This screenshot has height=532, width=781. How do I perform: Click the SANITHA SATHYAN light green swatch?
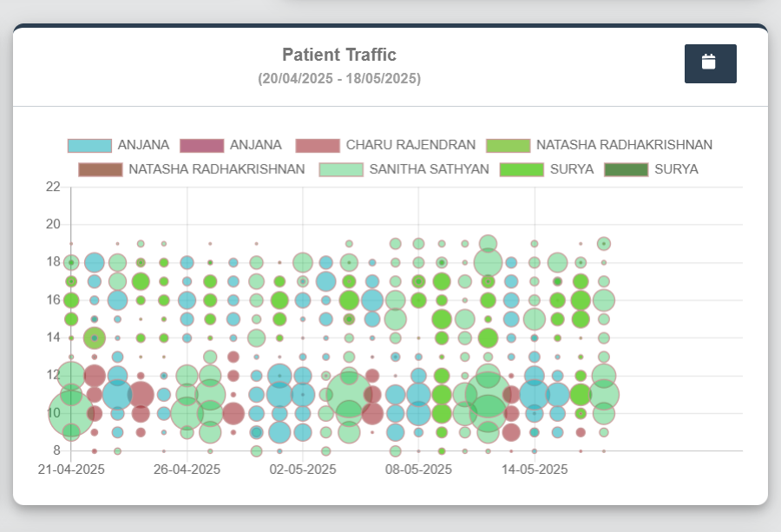[341, 169]
